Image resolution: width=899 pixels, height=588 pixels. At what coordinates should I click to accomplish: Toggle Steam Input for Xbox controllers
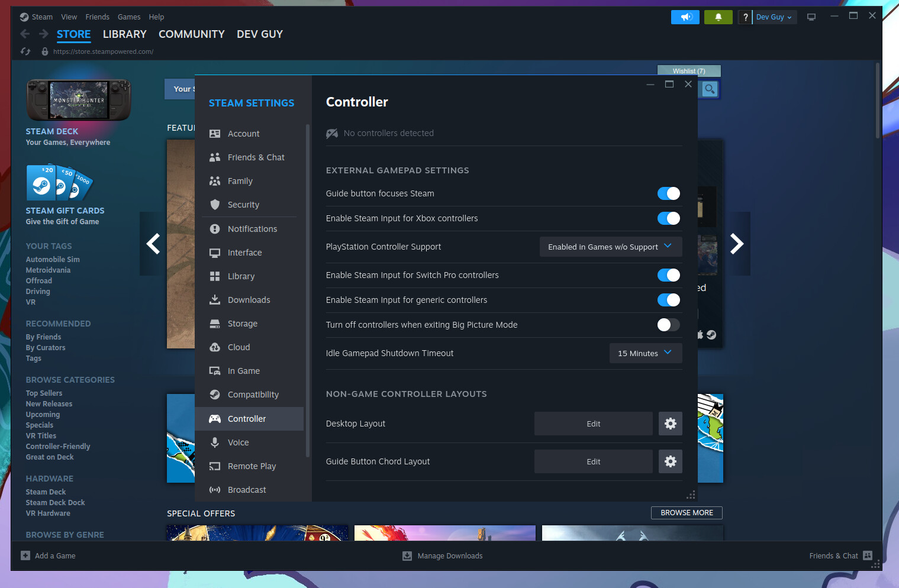tap(669, 218)
